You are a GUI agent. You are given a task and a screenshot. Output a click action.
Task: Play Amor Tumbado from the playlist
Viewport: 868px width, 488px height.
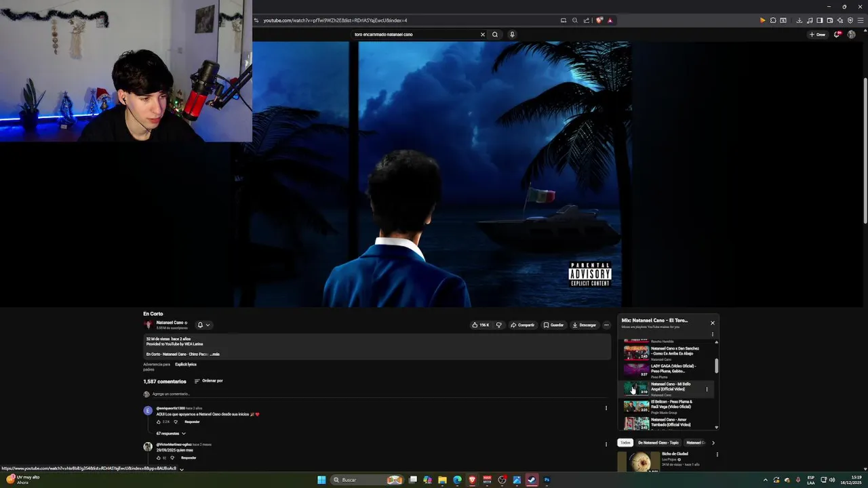click(x=665, y=423)
